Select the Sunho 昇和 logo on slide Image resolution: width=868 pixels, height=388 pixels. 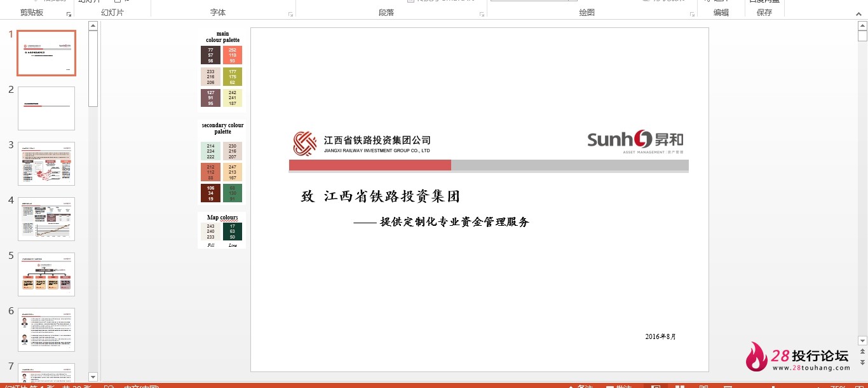pyautogui.click(x=635, y=141)
